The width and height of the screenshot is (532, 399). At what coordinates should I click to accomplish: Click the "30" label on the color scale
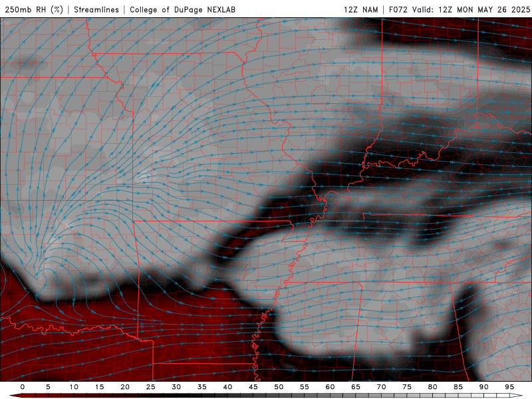pyautogui.click(x=176, y=387)
